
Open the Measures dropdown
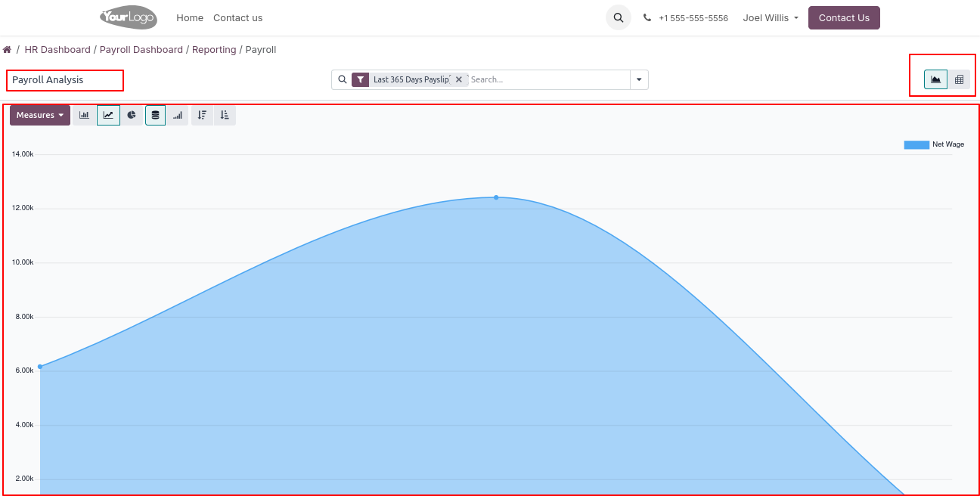pos(40,115)
